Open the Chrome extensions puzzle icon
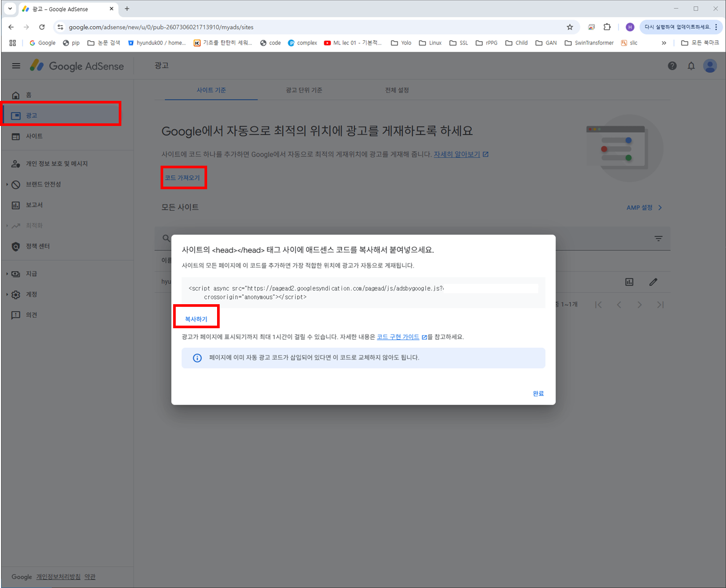The height and width of the screenshot is (588, 726). [607, 27]
